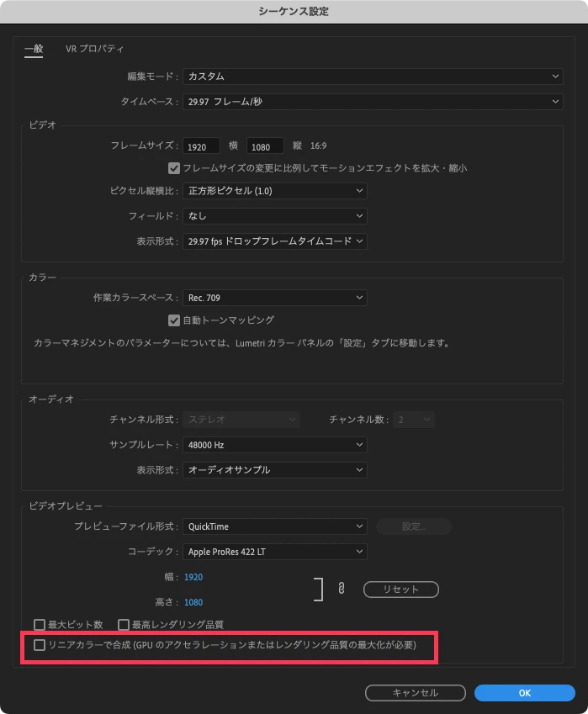Open the audio 表示形式 dropdown showing オーディオサンプル
This screenshot has height=714, width=588.
pos(274,470)
